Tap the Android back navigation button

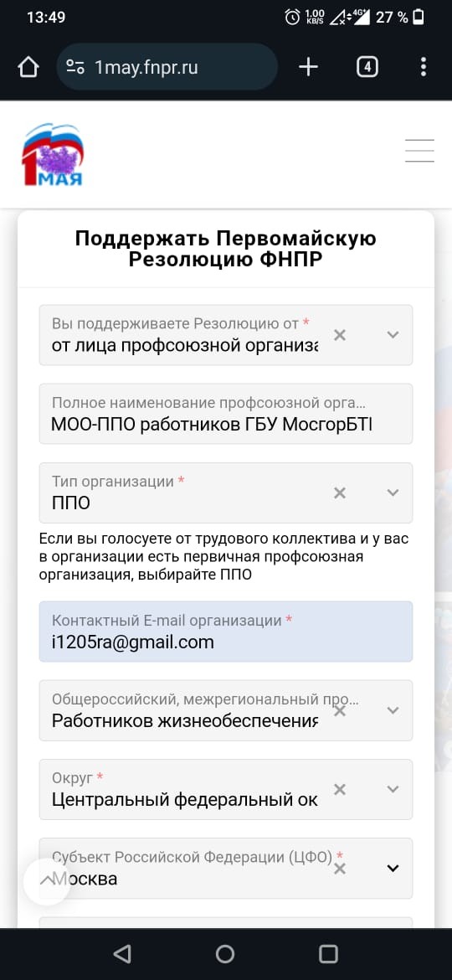[x=122, y=954]
